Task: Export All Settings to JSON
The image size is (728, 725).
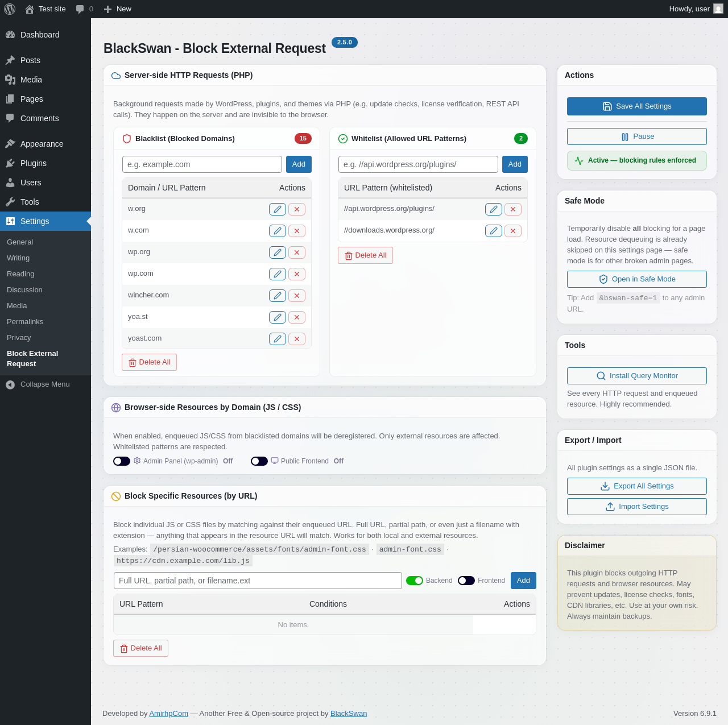Action: pyautogui.click(x=637, y=486)
